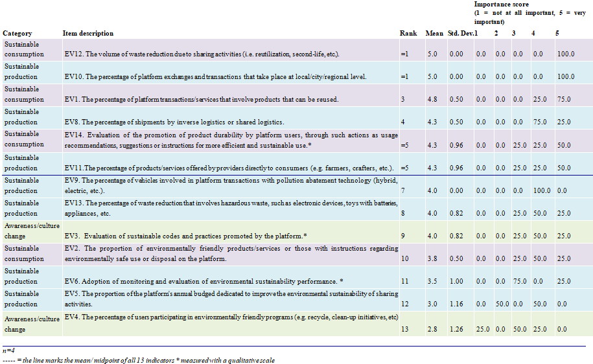Screen dimensions: 593x364
Task: Select the Mean column header
Action: click(434, 34)
